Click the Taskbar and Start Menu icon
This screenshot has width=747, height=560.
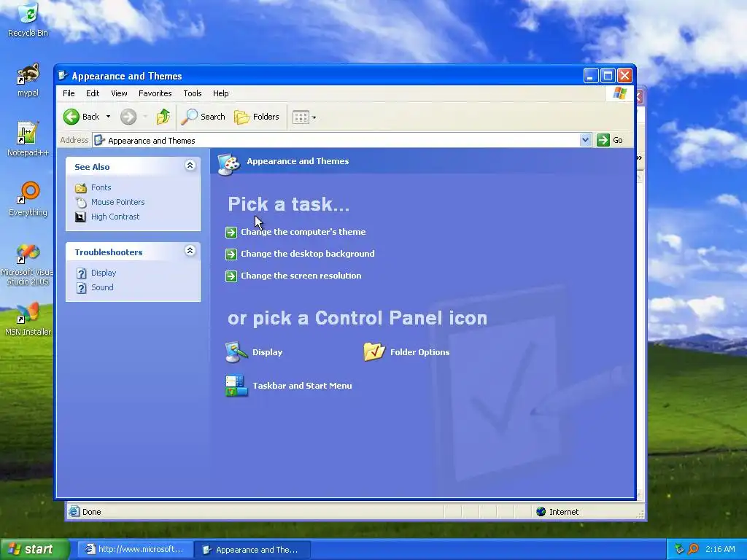[x=236, y=386]
